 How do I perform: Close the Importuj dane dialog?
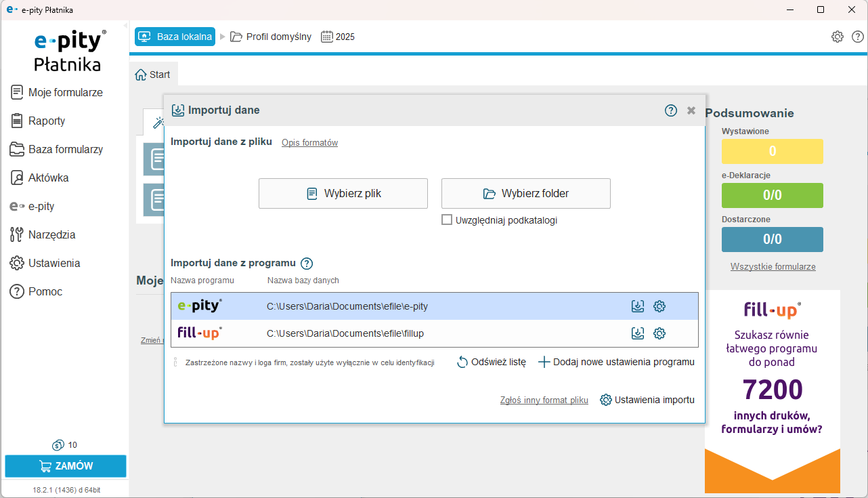(x=691, y=110)
